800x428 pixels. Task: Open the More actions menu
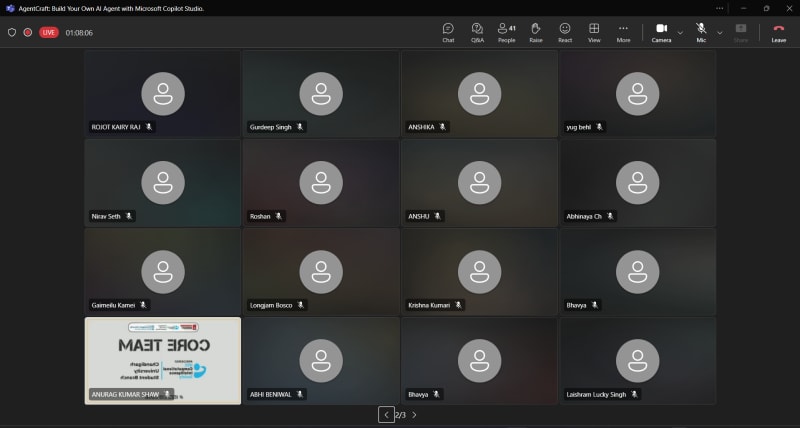623,33
